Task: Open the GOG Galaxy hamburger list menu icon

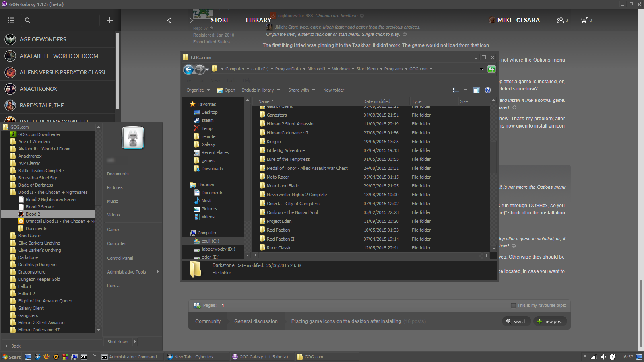Action: tap(11, 20)
